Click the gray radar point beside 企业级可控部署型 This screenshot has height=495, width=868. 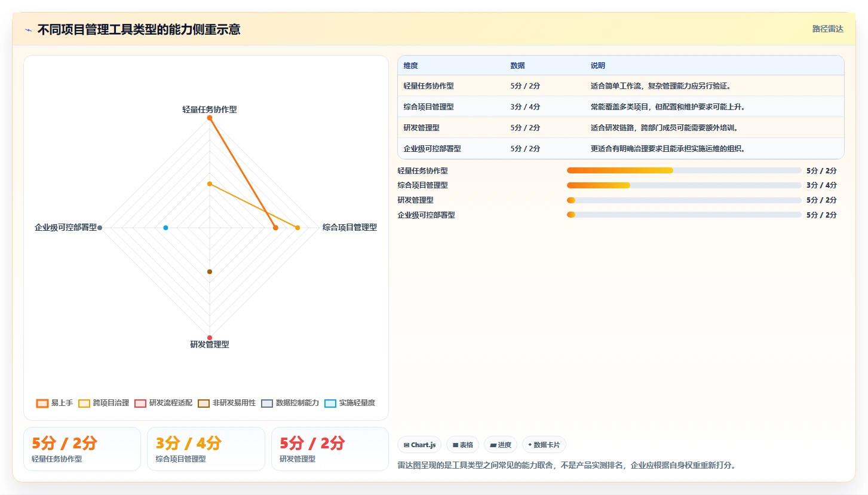click(100, 228)
